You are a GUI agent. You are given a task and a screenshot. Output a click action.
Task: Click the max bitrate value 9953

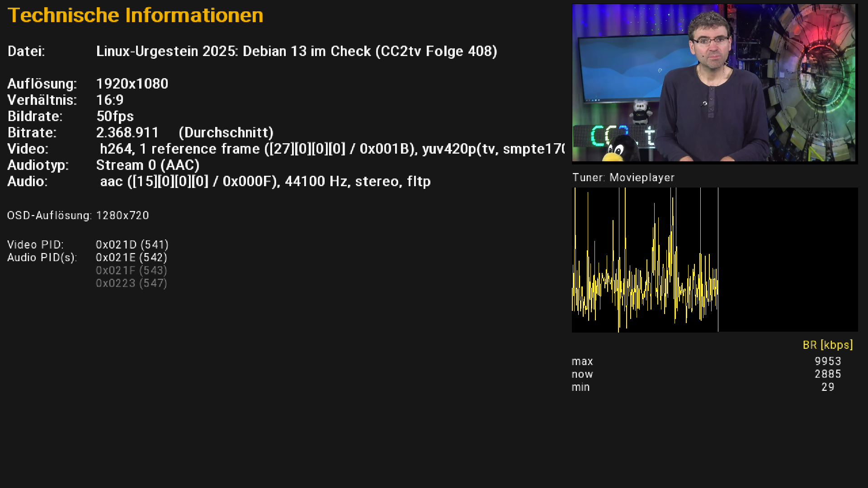coord(827,361)
